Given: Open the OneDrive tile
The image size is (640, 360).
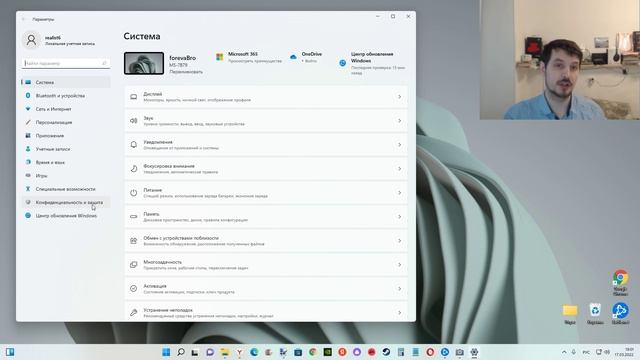Looking at the screenshot, I should click(x=306, y=57).
